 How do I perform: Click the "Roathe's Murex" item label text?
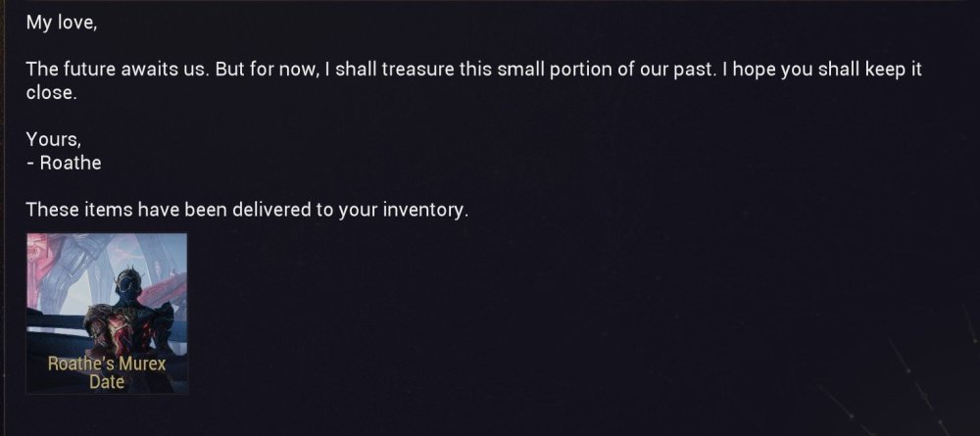107,364
